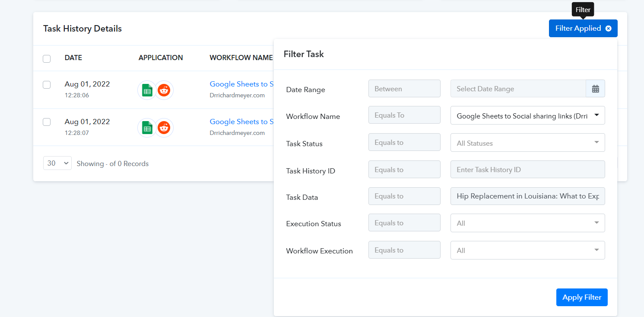644x317 pixels.
Task: Click the Enter Task History ID field
Action: [x=528, y=170]
